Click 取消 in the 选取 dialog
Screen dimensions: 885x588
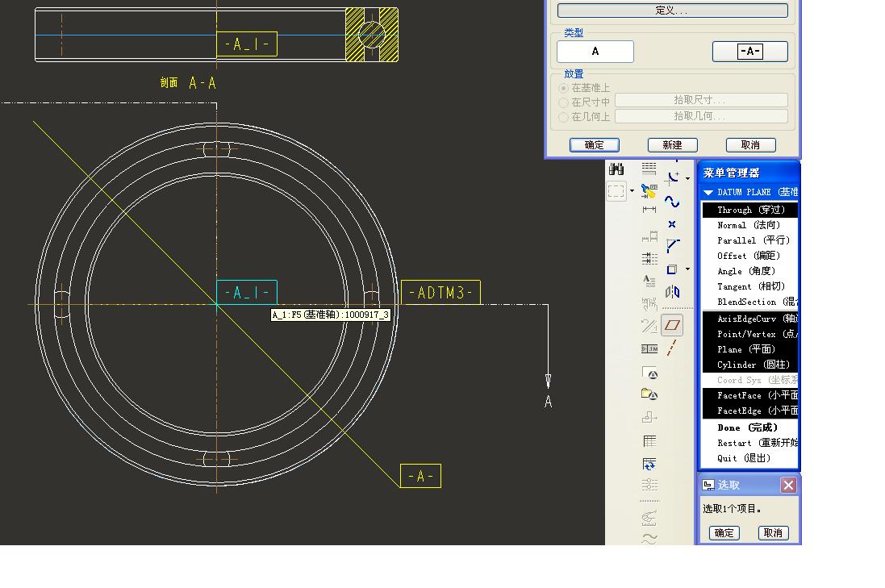[773, 532]
